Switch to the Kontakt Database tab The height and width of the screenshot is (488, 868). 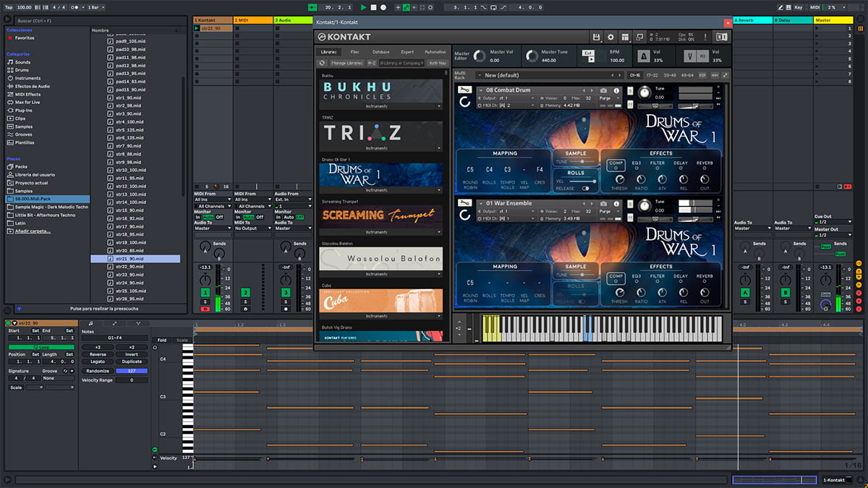[381, 52]
